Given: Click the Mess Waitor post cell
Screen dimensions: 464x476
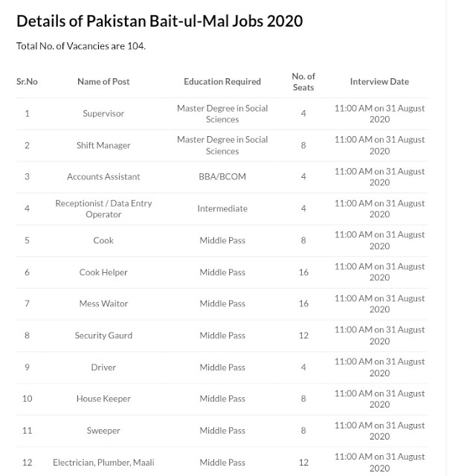Looking at the screenshot, I should coord(103,303).
